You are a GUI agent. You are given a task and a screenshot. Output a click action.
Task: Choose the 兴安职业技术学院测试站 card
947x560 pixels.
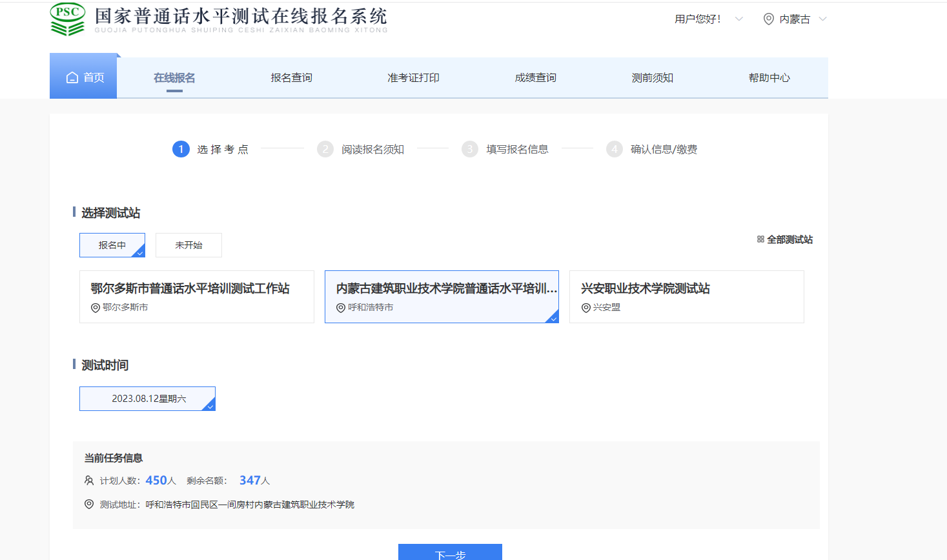[686, 297]
